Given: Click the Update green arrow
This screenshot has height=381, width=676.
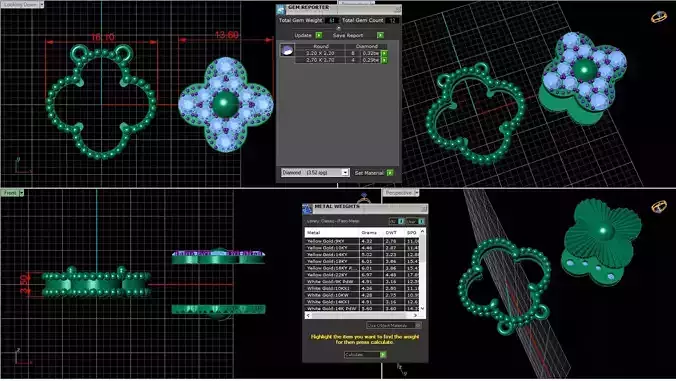Looking at the screenshot, I should (319, 35).
